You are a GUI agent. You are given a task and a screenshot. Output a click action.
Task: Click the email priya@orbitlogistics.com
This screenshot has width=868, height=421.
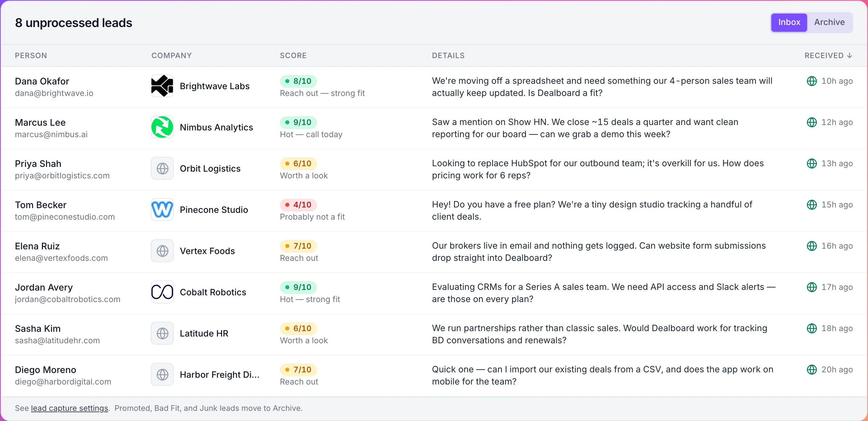click(x=62, y=176)
